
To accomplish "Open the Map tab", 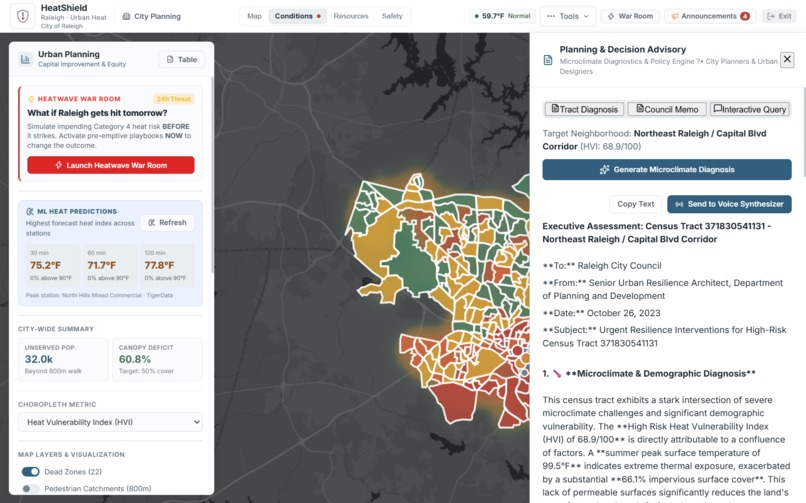I will click(x=254, y=16).
